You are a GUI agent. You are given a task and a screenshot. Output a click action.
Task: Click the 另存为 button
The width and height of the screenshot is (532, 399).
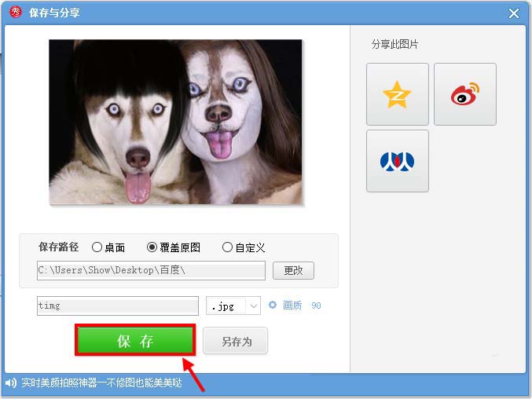pyautogui.click(x=236, y=341)
